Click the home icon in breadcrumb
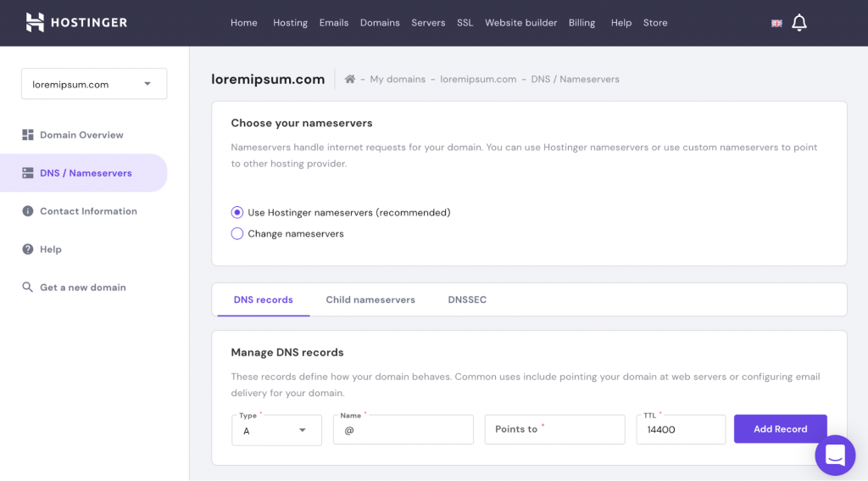 (350, 79)
